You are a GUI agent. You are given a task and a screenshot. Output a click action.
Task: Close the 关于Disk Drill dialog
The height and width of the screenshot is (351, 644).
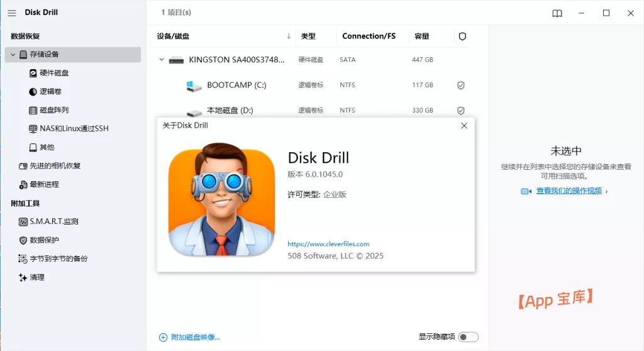tap(464, 126)
